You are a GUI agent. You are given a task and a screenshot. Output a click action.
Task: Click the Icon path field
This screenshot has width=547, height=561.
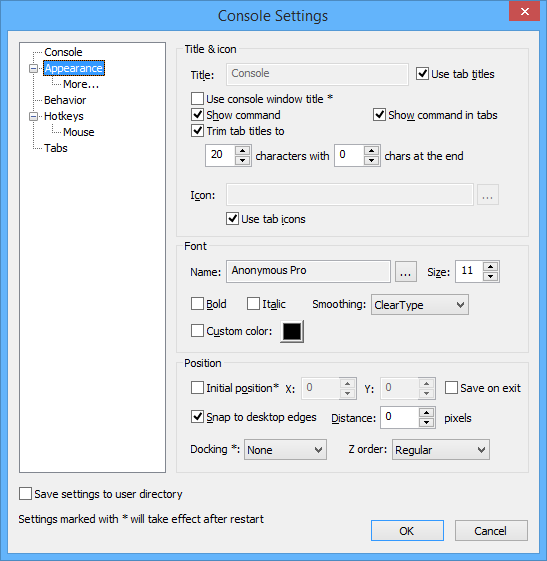point(350,195)
